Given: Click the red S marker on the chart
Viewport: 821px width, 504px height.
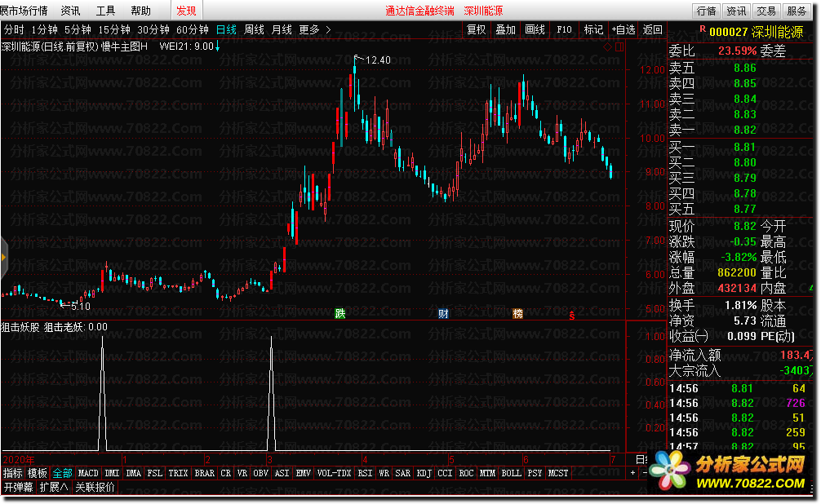Looking at the screenshot, I should click(x=572, y=315).
